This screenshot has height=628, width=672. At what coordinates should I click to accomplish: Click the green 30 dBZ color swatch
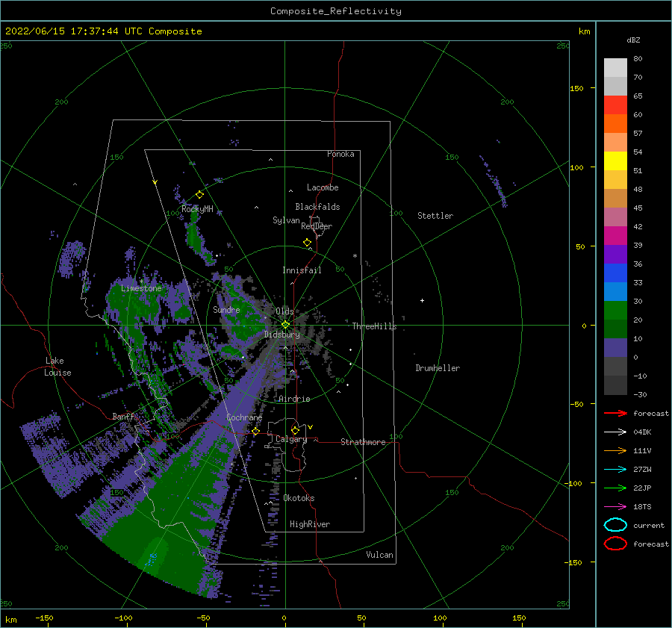pos(615,310)
